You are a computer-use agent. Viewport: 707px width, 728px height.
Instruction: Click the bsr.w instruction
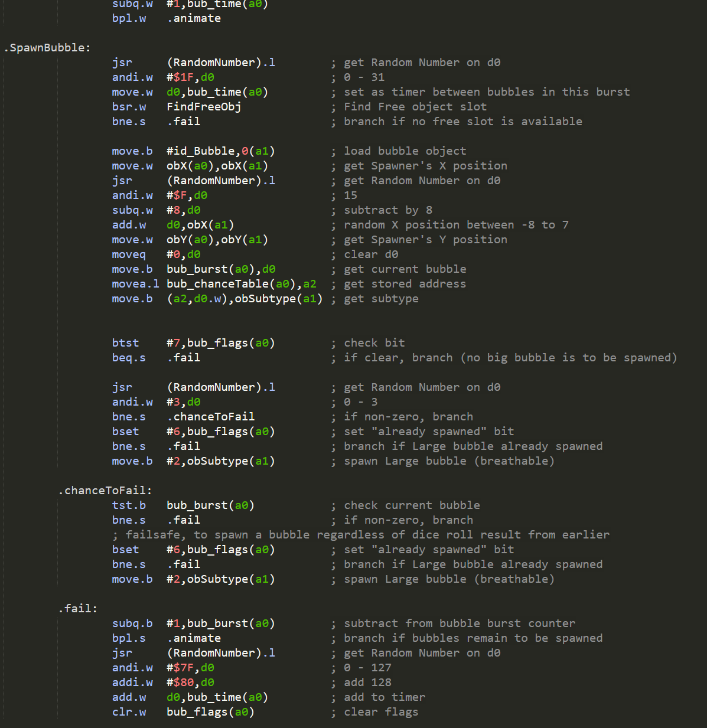129,107
